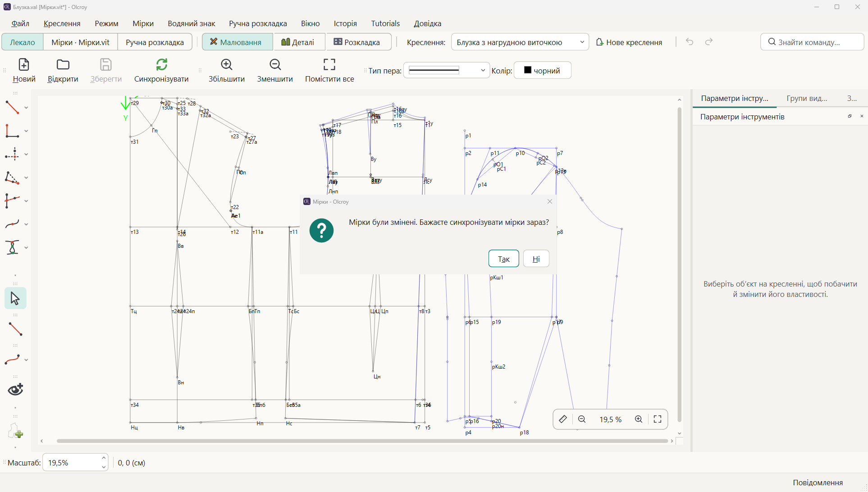868x492 pixels.
Task: Click the eye with plus visibility group icon
Action: (x=15, y=389)
